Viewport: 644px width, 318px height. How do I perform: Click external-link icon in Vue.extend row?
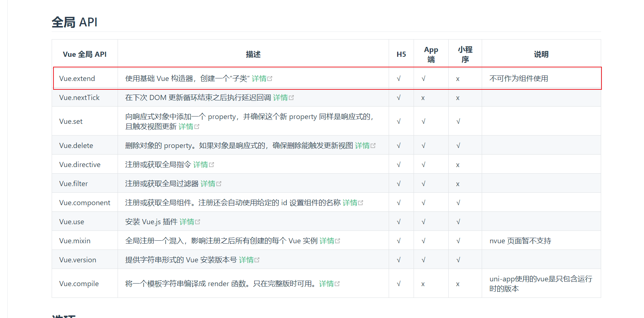pos(270,79)
